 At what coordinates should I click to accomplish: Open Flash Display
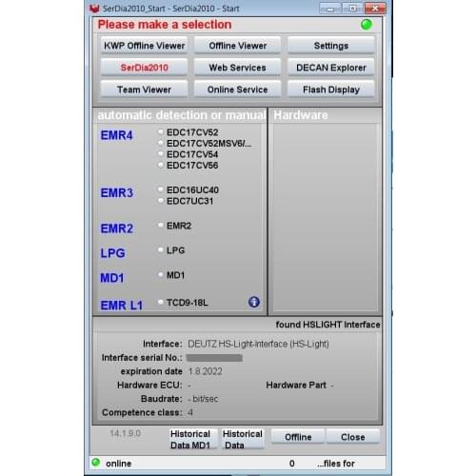[x=331, y=89]
